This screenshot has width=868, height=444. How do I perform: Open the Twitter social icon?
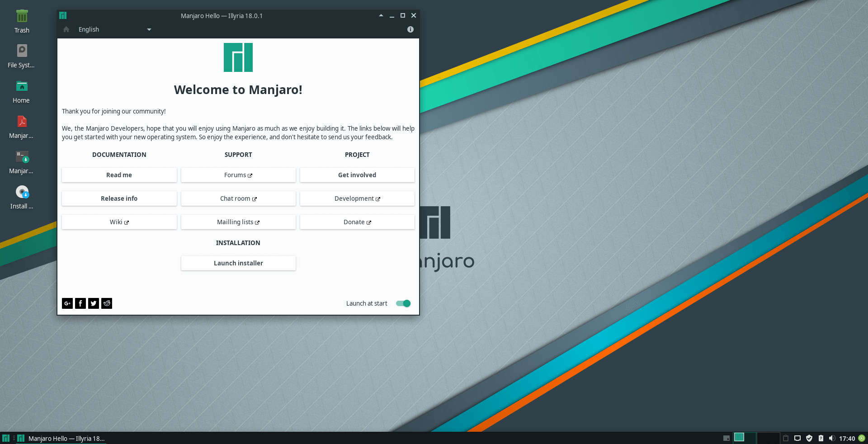point(94,303)
